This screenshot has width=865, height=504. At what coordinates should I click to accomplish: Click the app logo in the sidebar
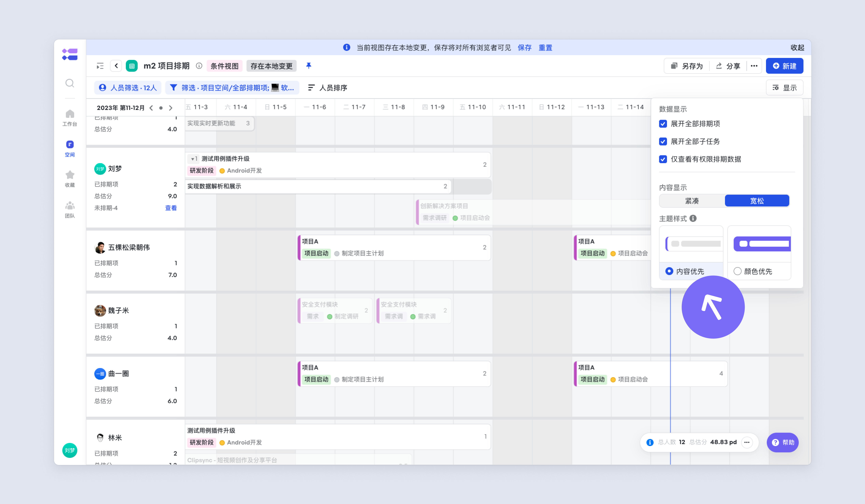click(x=70, y=54)
